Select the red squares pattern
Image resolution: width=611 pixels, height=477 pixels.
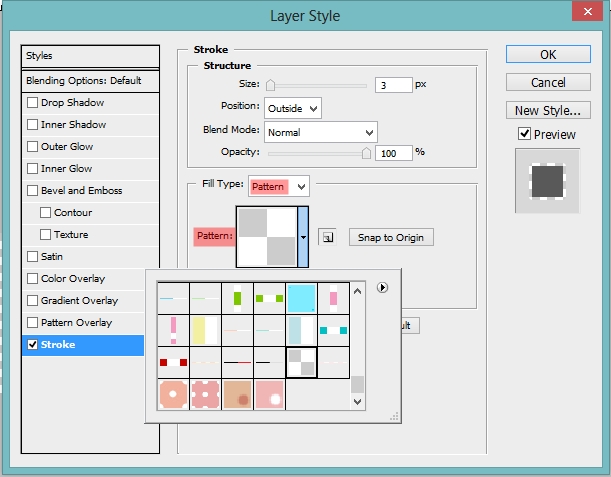[x=173, y=362]
